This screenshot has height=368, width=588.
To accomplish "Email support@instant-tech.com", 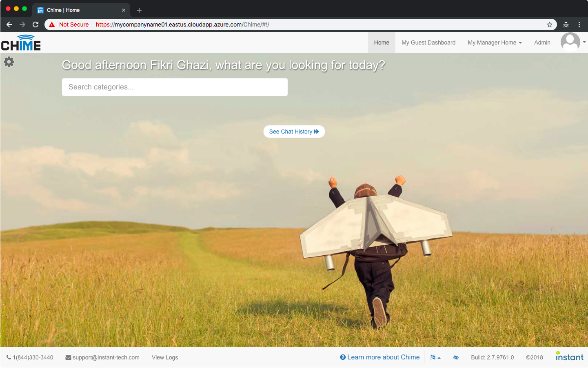I will point(102,357).
